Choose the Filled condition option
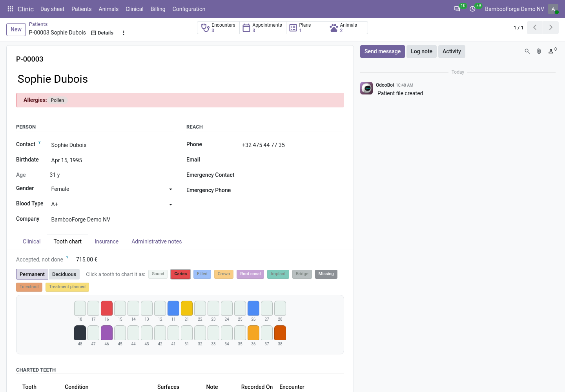565x392 pixels. [x=202, y=274]
